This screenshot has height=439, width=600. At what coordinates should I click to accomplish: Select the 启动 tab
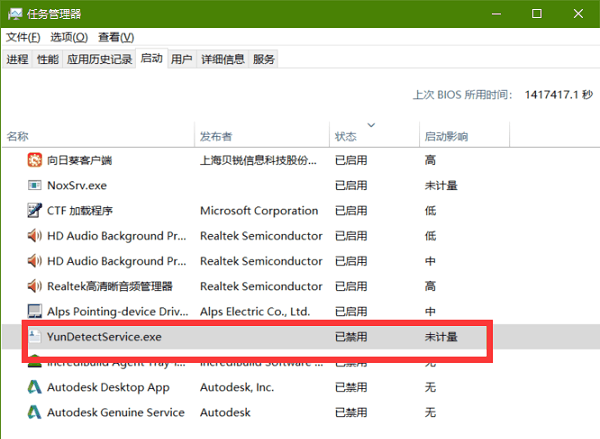(152, 58)
